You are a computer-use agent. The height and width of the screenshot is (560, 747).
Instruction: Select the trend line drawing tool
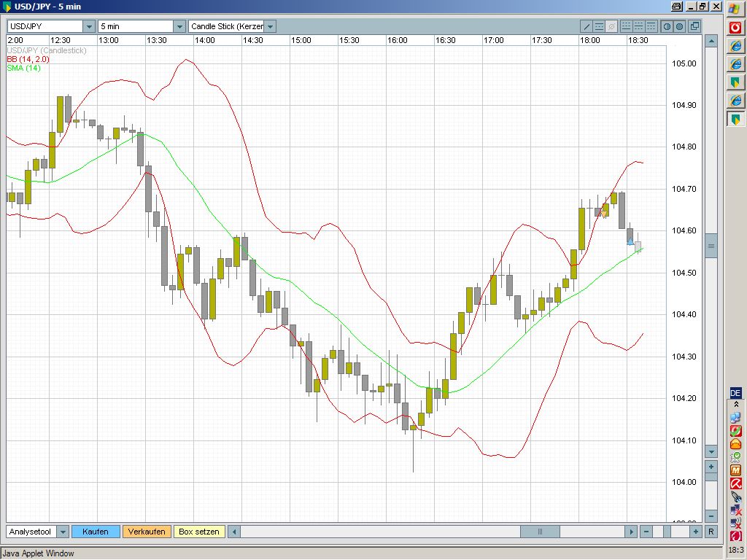point(587,27)
